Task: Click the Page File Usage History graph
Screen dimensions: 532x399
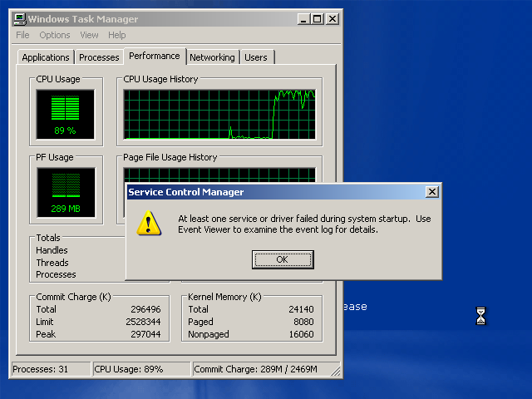Action: 219,175
